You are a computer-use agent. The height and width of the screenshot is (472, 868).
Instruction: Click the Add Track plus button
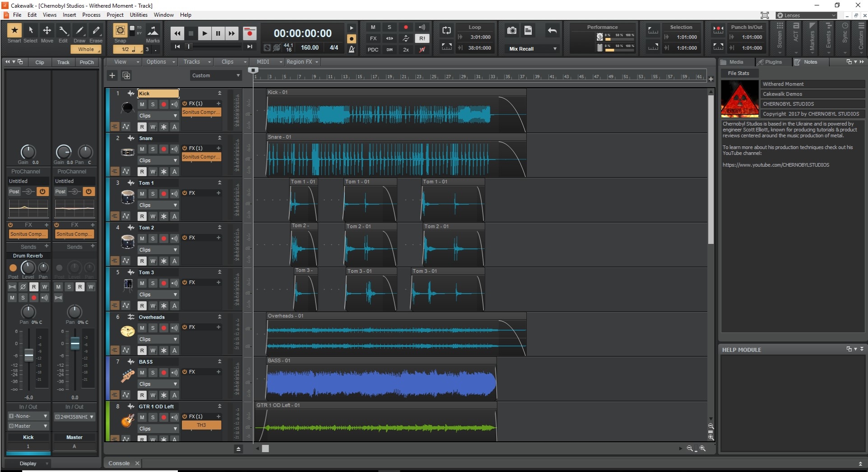(x=112, y=75)
